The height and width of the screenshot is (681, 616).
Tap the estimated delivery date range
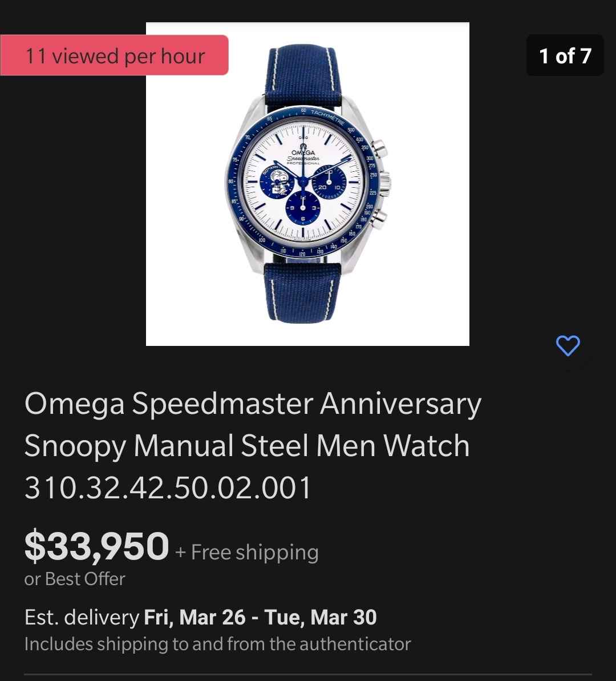click(260, 617)
